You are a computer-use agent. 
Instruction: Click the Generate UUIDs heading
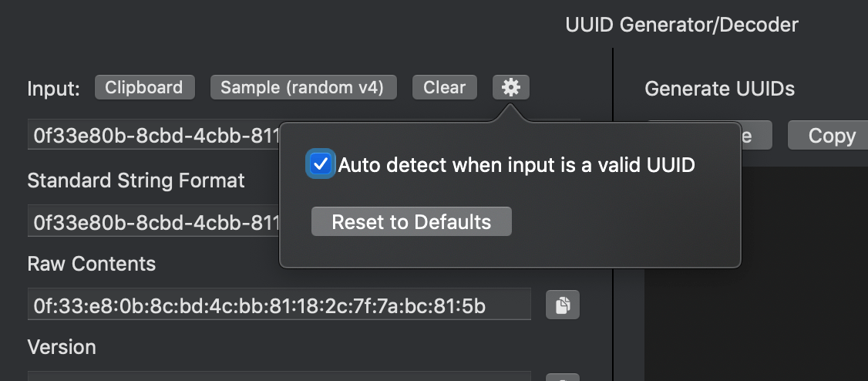[x=719, y=89]
